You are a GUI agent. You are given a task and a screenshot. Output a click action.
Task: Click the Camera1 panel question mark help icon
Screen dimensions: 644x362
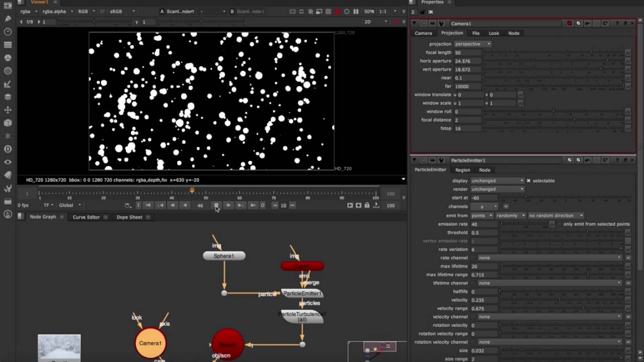(x=616, y=24)
